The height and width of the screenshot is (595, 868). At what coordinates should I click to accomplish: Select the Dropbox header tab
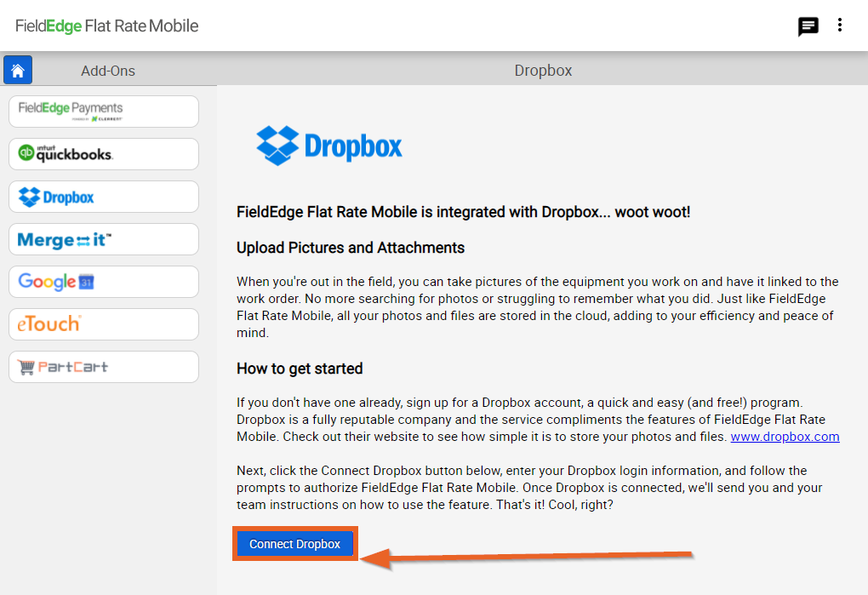(543, 71)
